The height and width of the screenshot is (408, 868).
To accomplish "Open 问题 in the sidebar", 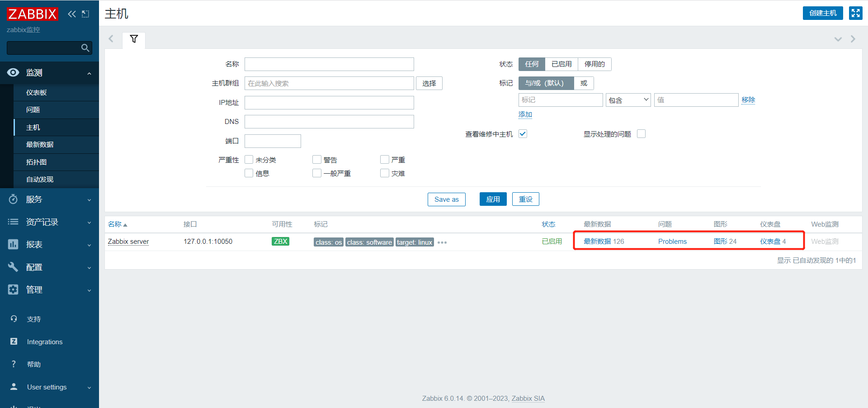I will [x=56, y=110].
